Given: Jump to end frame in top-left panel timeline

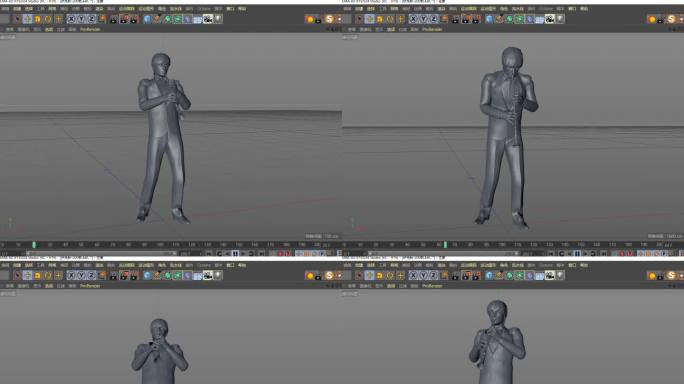Looking at the screenshot, I should (262, 253).
